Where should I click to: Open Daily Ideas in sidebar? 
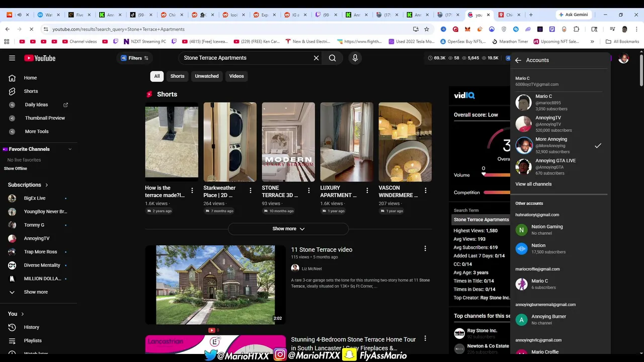(x=36, y=105)
